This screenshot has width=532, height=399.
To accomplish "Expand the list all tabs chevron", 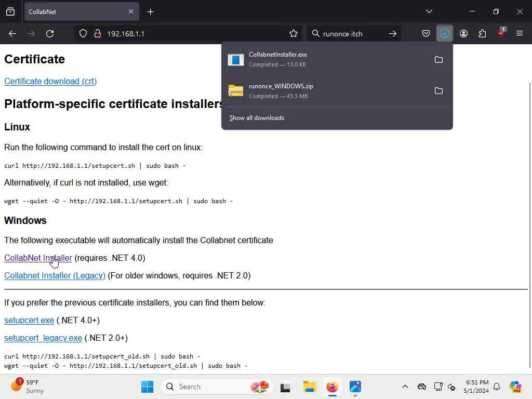I will click(x=429, y=11).
